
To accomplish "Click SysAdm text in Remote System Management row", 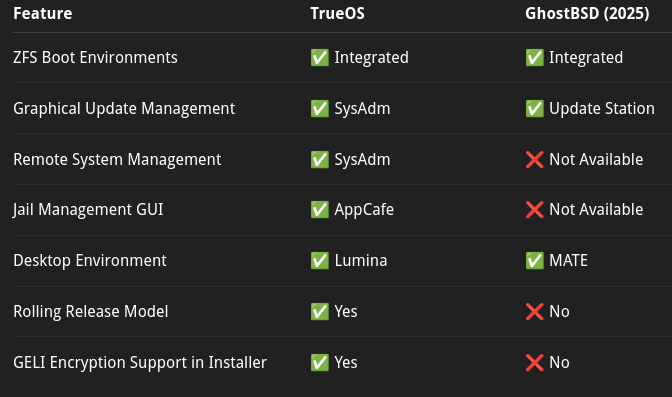I will click(x=363, y=160).
